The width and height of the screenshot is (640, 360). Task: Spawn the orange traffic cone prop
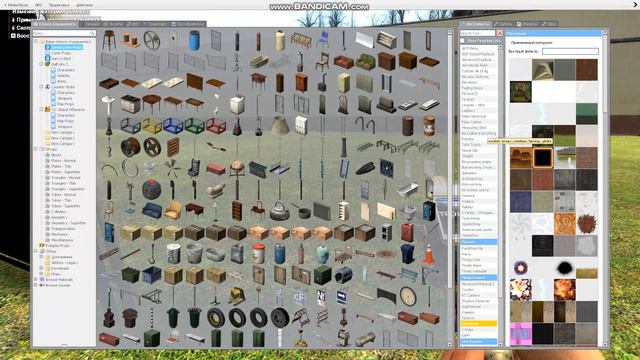(x=429, y=254)
